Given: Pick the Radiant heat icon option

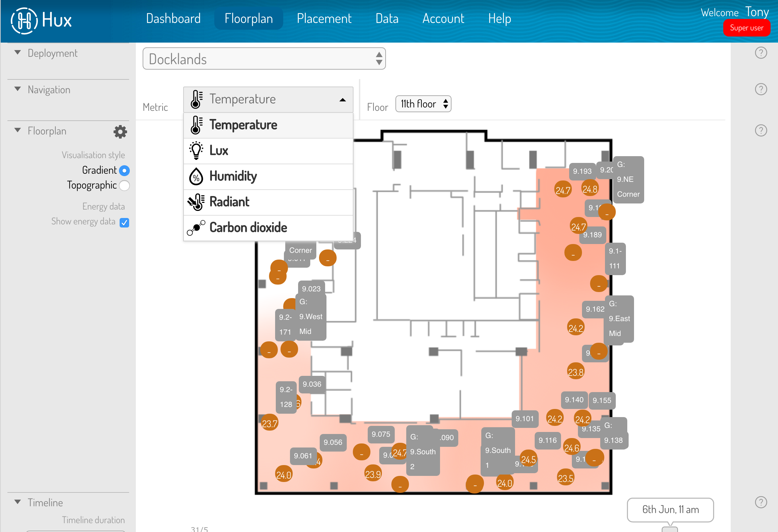Looking at the screenshot, I should pos(196,202).
